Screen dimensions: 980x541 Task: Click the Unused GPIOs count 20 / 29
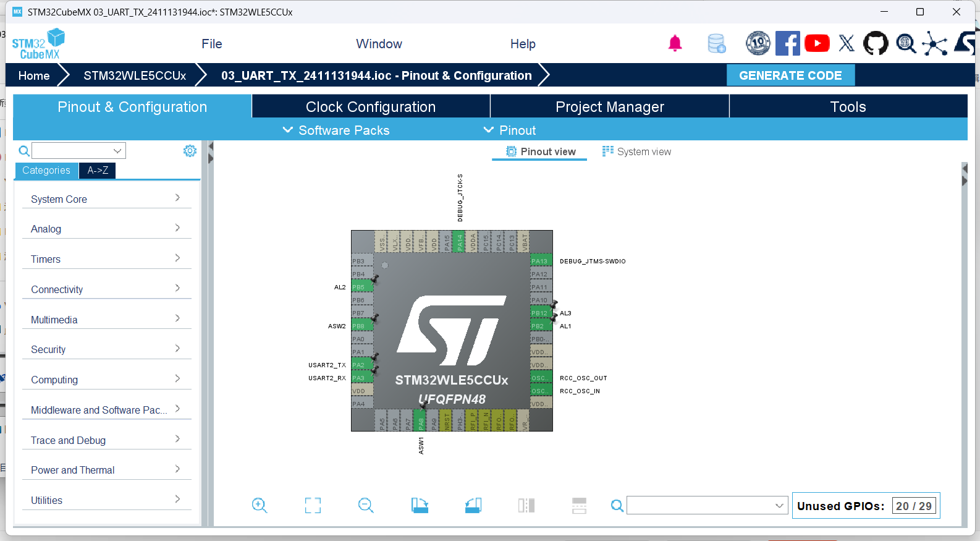(914, 506)
